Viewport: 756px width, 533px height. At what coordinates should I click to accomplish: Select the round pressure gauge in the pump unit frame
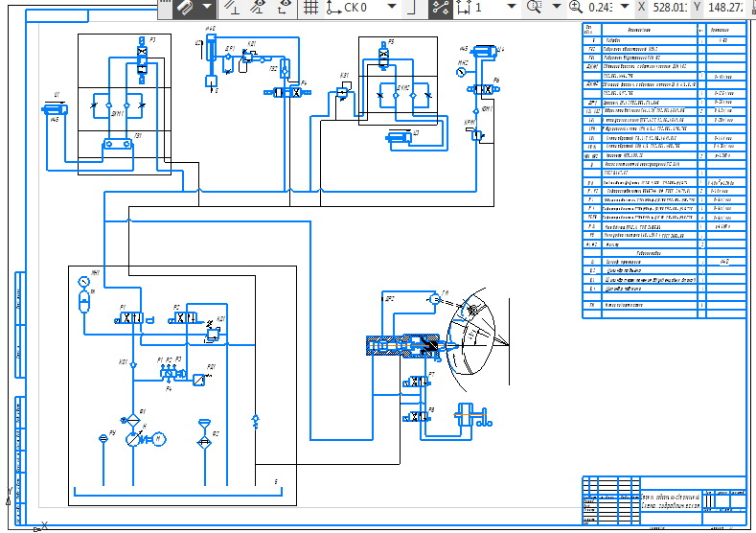83,282
